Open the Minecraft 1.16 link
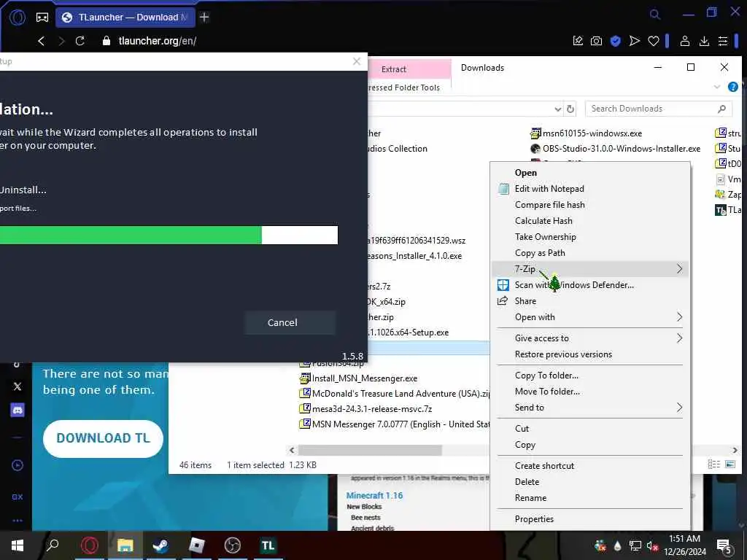The height and width of the screenshot is (560, 747). [x=374, y=496]
